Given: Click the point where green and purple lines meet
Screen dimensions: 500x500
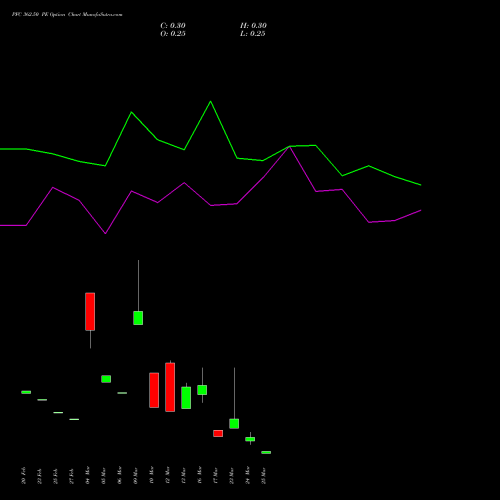Looking at the screenshot, I should pos(290,147).
